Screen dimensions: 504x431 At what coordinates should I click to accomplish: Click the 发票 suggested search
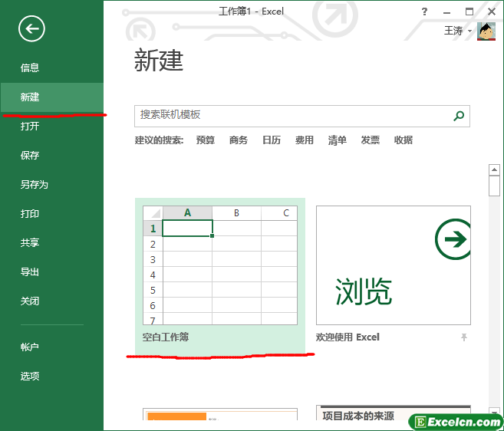(x=370, y=140)
